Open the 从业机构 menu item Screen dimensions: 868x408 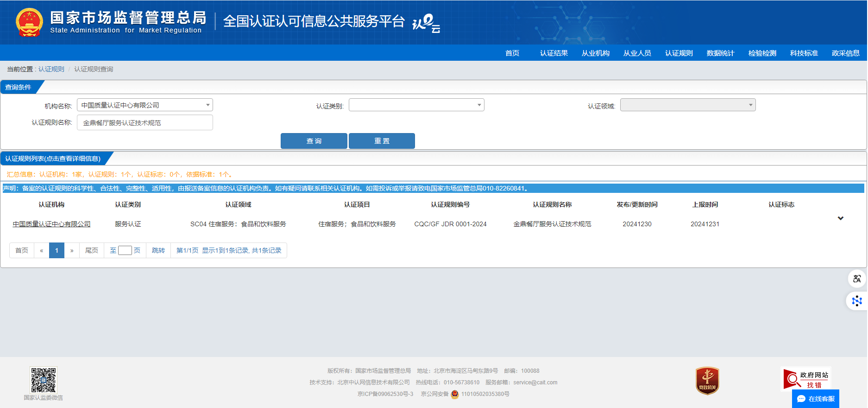click(x=596, y=53)
